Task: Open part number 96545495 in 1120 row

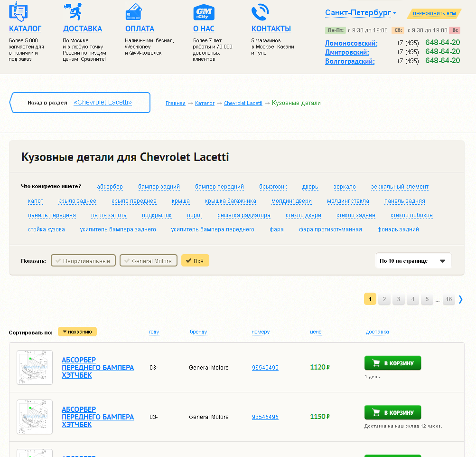Action: [x=265, y=368]
